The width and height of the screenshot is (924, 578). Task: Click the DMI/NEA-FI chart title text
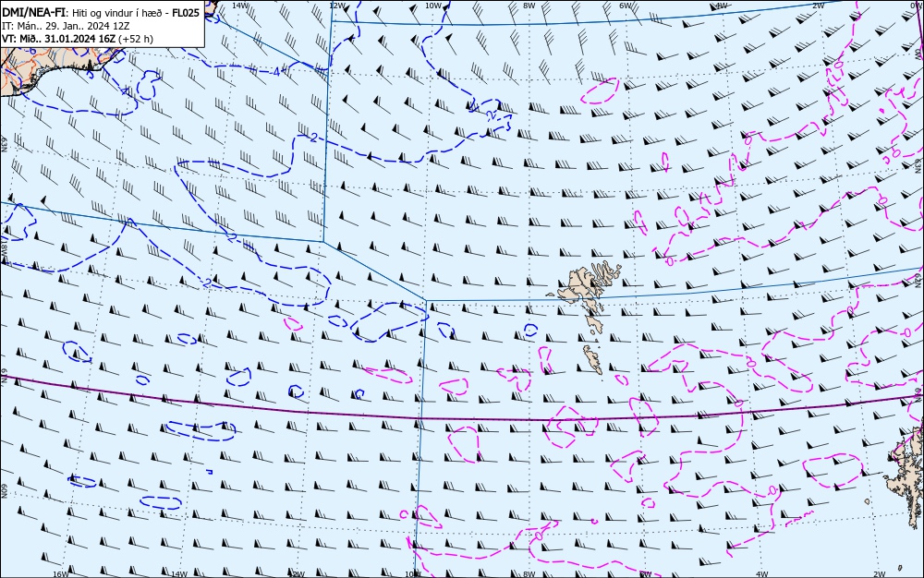pos(32,12)
